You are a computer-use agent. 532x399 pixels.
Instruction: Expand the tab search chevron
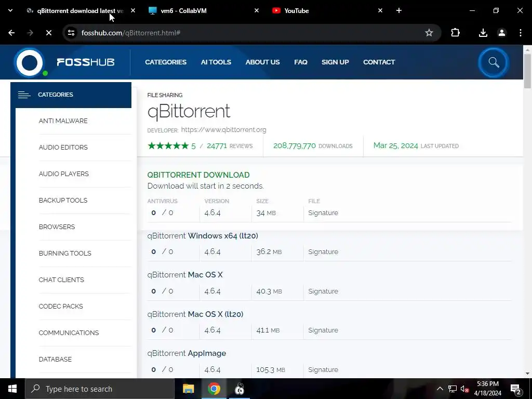tap(10, 10)
